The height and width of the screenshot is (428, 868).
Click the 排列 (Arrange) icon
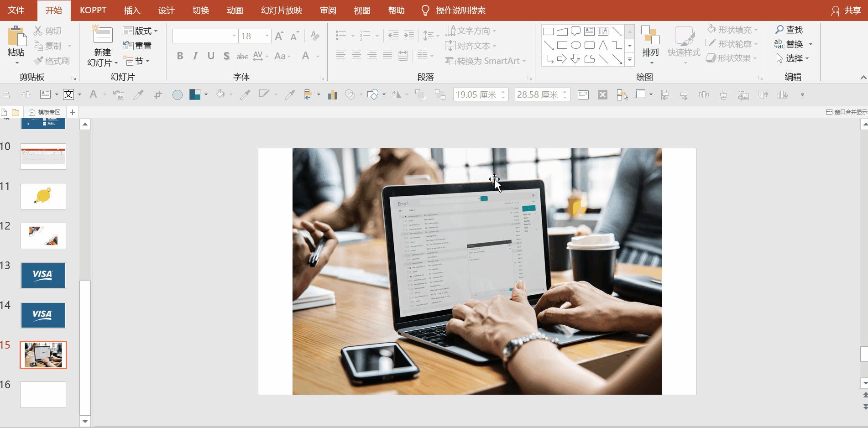650,37
